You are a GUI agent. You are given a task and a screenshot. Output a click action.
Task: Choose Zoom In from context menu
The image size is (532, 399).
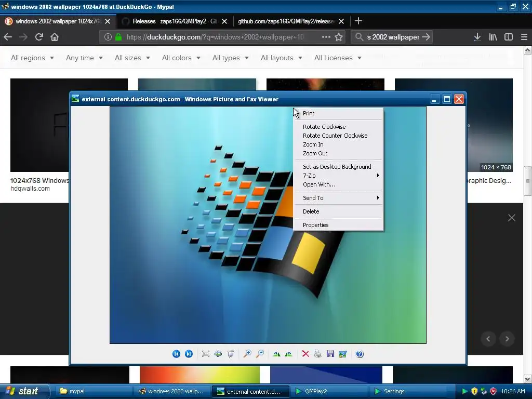click(x=338, y=144)
